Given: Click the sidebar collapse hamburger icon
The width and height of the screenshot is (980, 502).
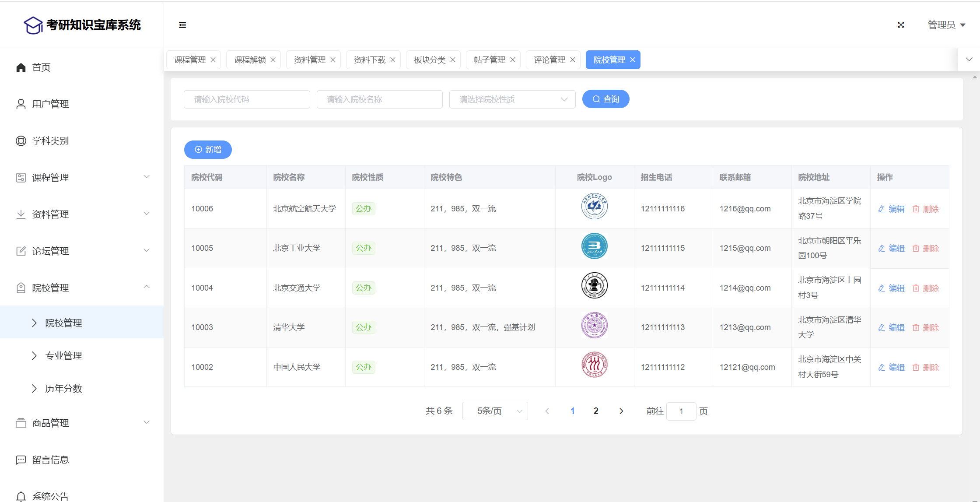Looking at the screenshot, I should 182,25.
